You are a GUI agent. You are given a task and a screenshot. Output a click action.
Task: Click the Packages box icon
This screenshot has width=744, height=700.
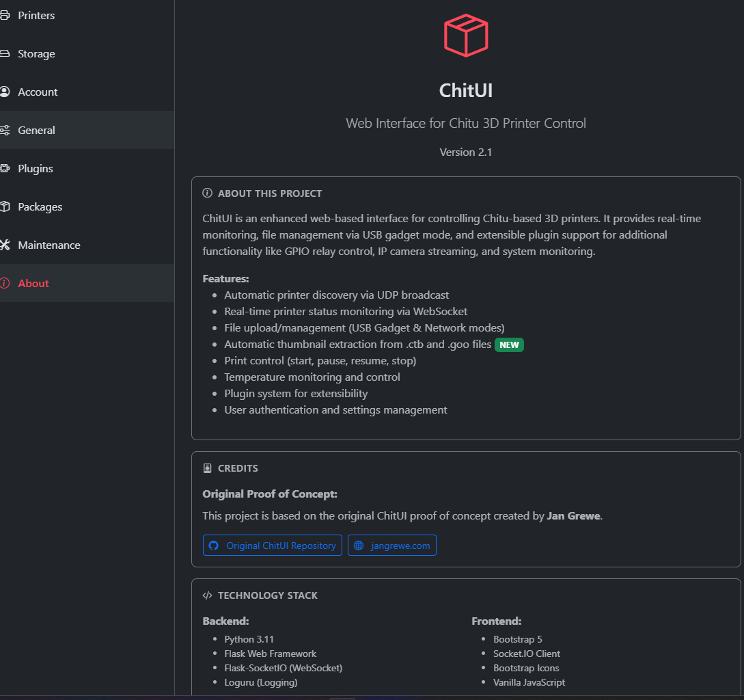[5, 206]
